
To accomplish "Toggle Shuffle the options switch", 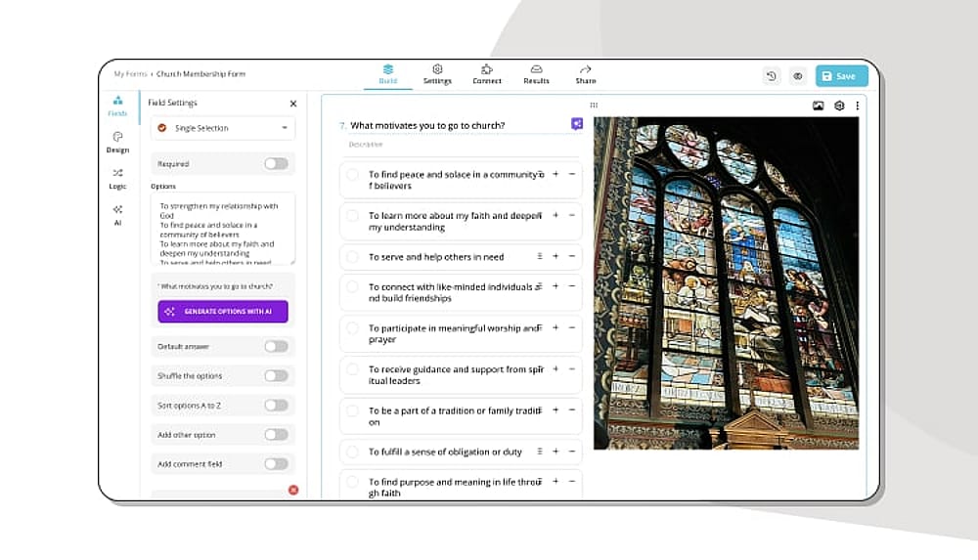I will pyautogui.click(x=276, y=375).
